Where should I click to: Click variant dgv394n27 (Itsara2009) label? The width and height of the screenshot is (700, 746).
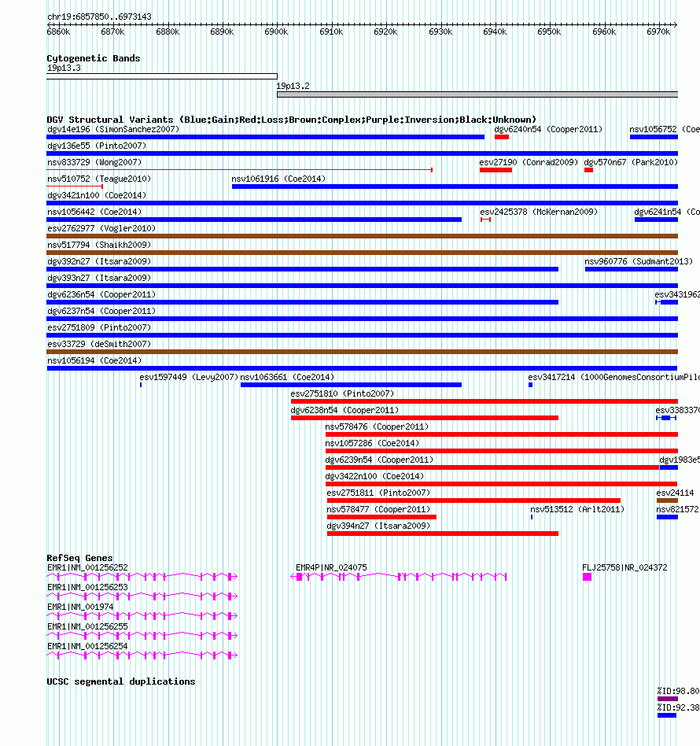coord(378,526)
